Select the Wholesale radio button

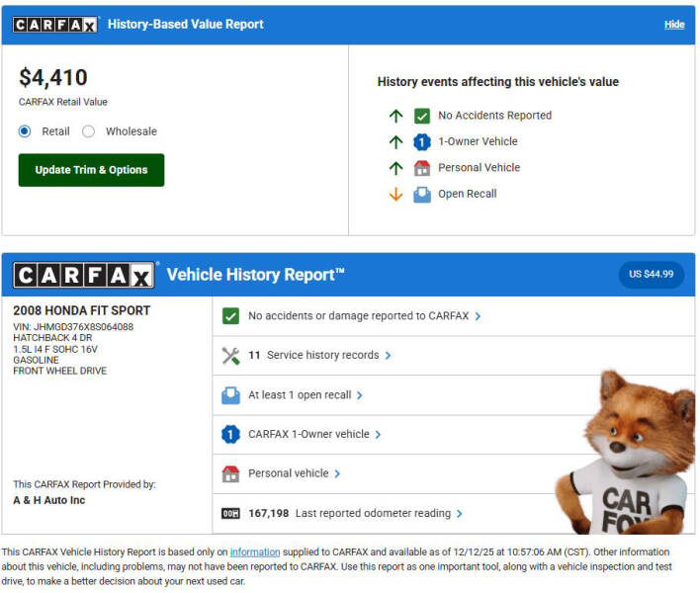(88, 131)
